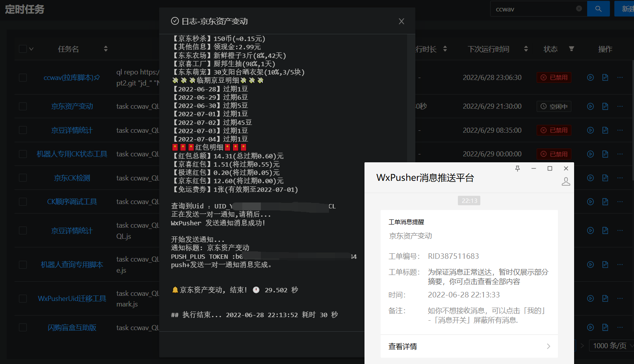The image size is (634, 364).
Task: Open the 状态 column filter
Action: (571, 49)
